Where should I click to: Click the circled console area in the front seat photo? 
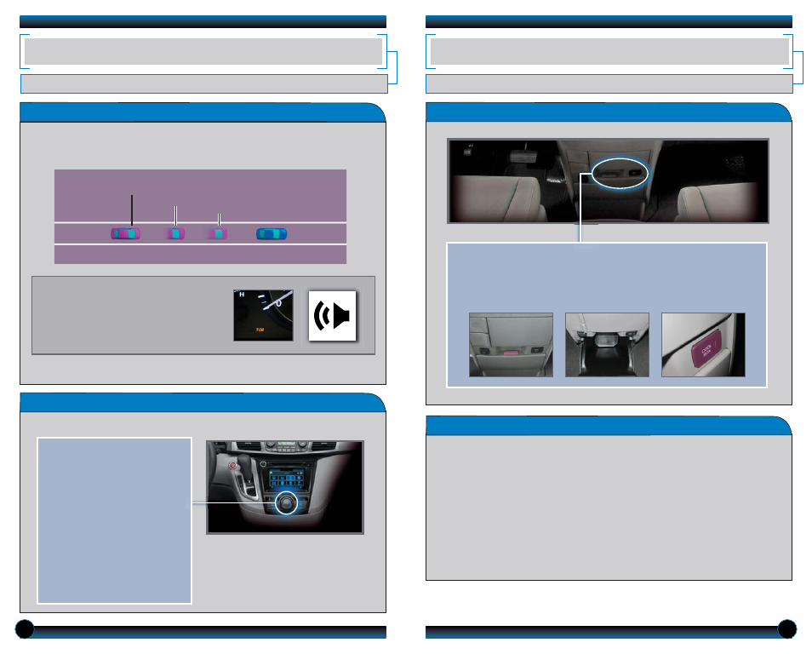[620, 173]
